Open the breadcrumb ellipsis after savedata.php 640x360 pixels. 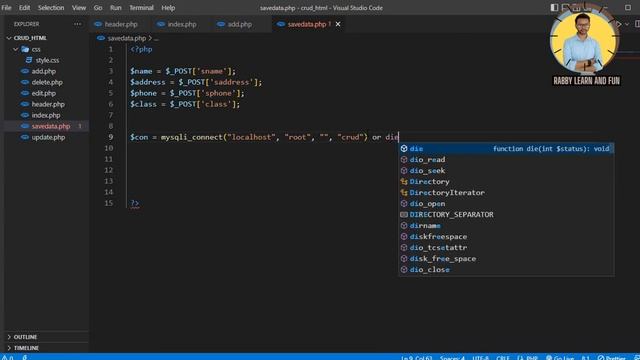(x=156, y=38)
